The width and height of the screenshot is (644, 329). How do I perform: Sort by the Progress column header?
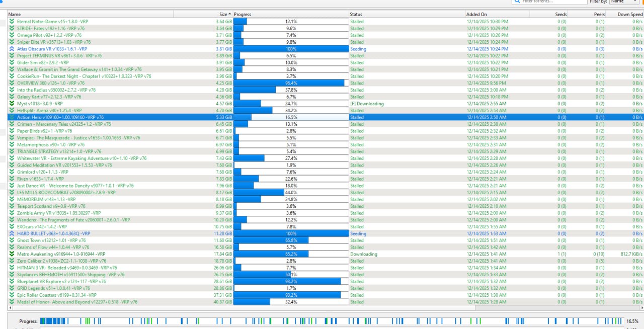[291, 15]
